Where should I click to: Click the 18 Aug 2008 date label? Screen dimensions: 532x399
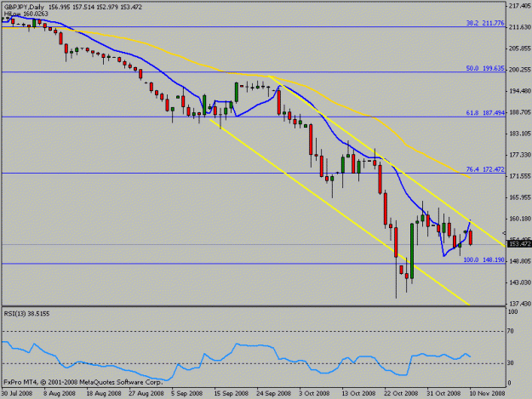click(x=104, y=394)
